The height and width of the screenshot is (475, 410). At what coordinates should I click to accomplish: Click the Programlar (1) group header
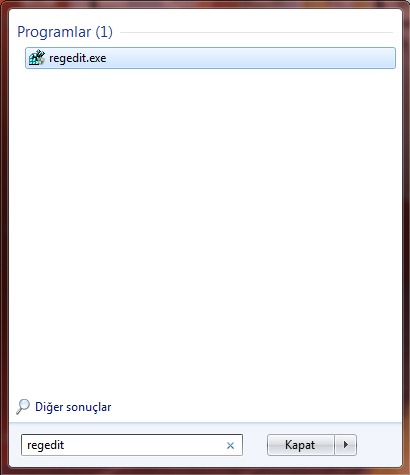point(65,32)
